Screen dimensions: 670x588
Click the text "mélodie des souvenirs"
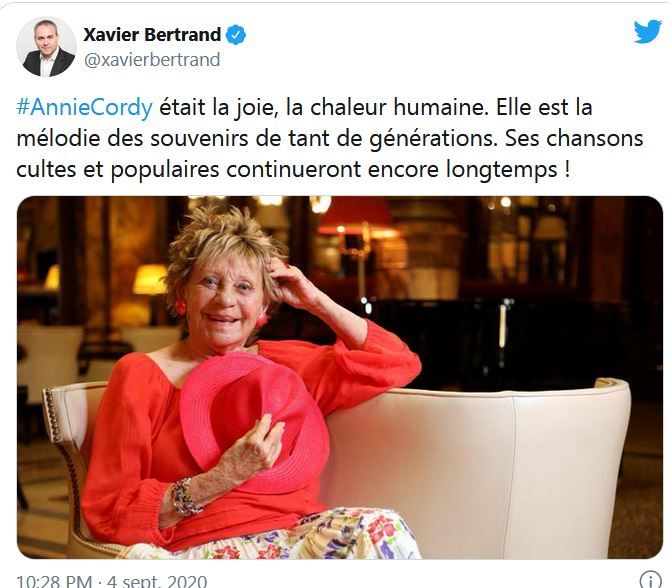tap(132, 138)
